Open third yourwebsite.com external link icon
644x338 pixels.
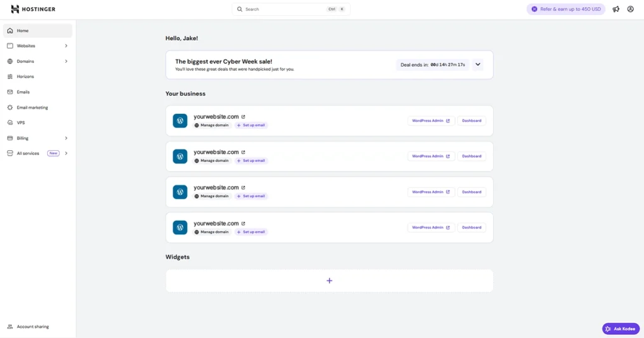click(243, 188)
